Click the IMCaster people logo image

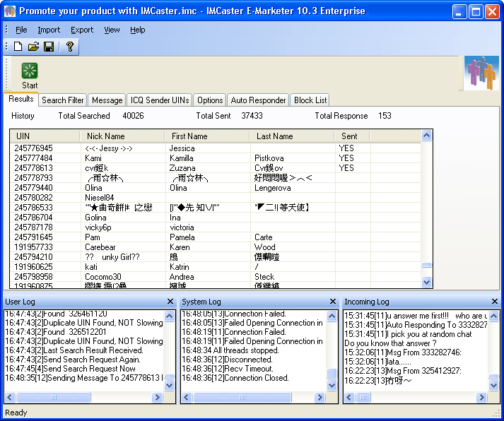pyautogui.click(x=481, y=73)
